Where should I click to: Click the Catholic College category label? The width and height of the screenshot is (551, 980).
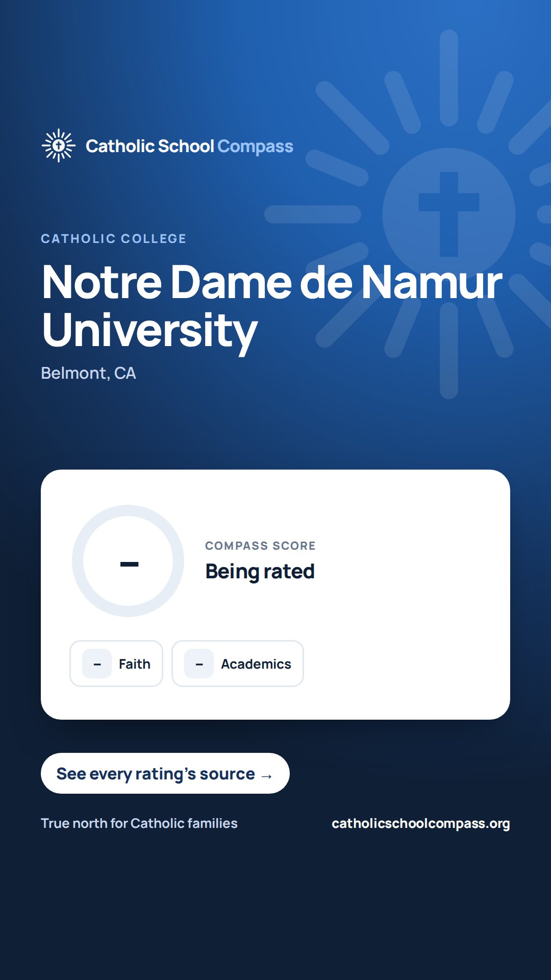pos(113,238)
